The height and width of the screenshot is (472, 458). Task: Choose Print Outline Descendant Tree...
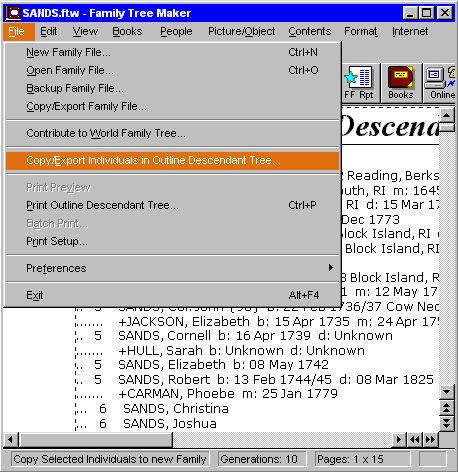pos(172,205)
